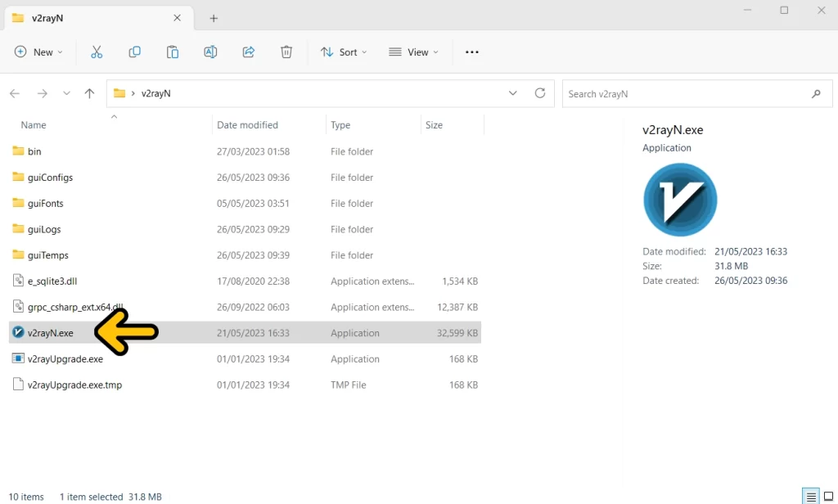The width and height of the screenshot is (838, 504).
Task: Open the New dropdown menu
Action: [x=38, y=52]
